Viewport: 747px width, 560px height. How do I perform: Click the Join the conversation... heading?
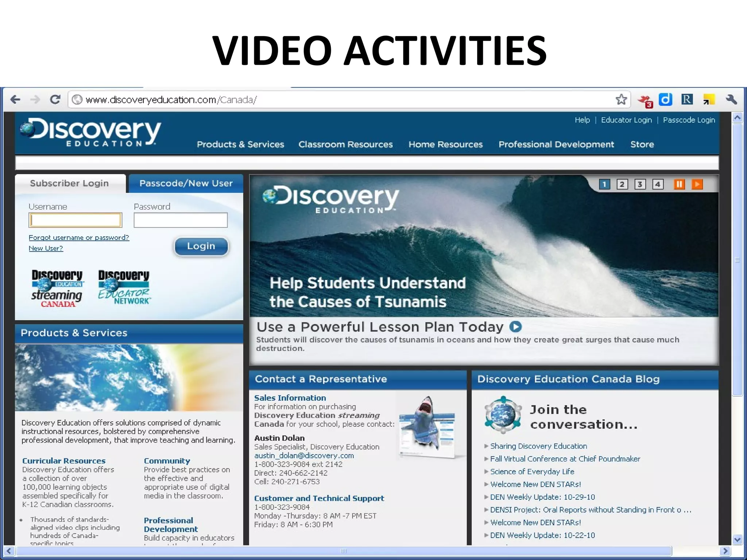point(584,417)
